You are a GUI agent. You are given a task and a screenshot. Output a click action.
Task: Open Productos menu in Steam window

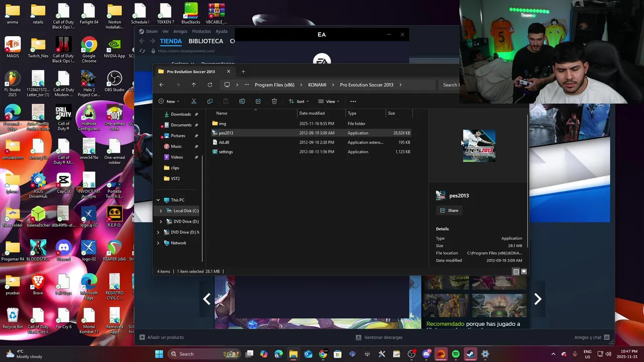click(x=201, y=31)
